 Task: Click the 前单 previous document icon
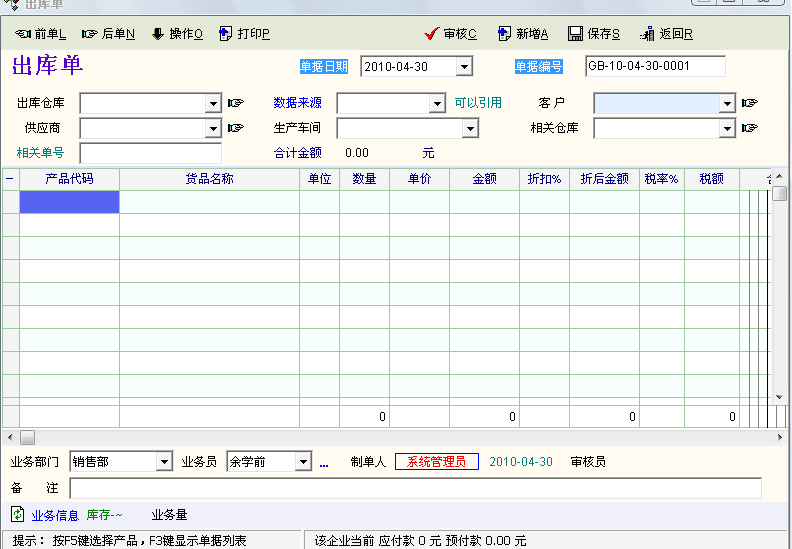click(x=23, y=34)
